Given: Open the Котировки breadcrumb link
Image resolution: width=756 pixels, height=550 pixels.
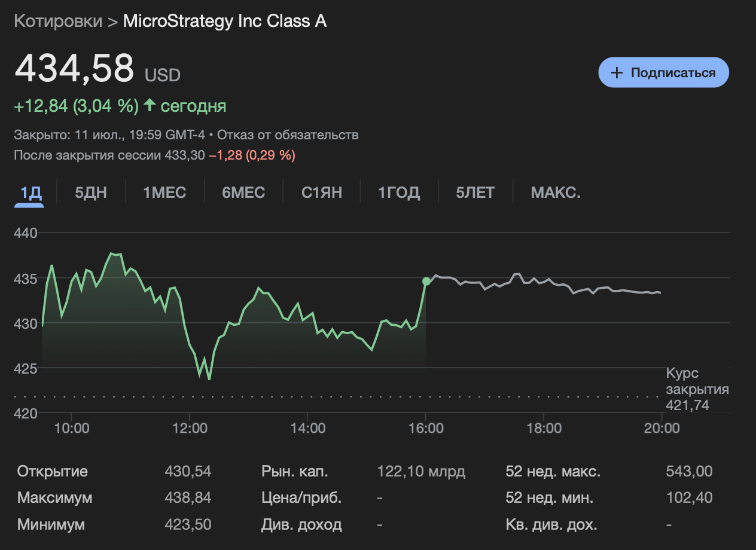Looking at the screenshot, I should tap(58, 21).
